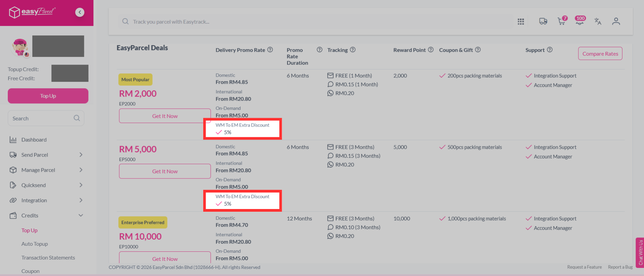Open the language translate menu
Viewport: 644px width, 276px height.
[x=598, y=22]
